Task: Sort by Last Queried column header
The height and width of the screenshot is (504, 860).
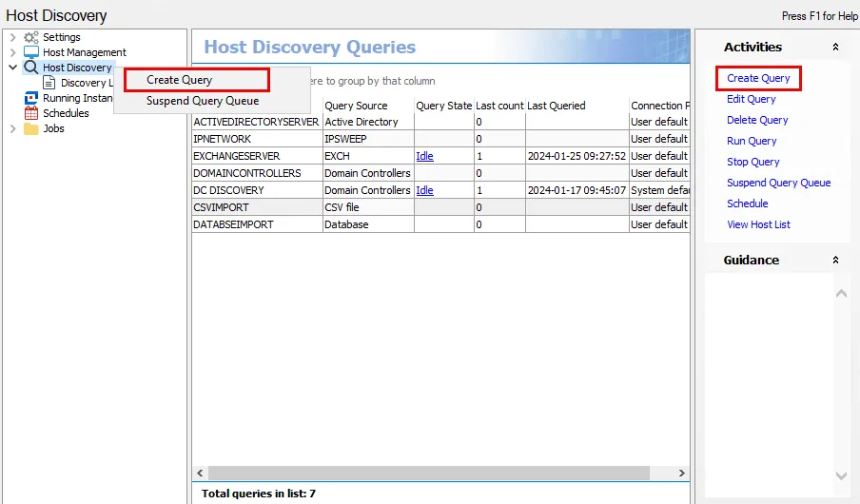Action: (x=577, y=106)
